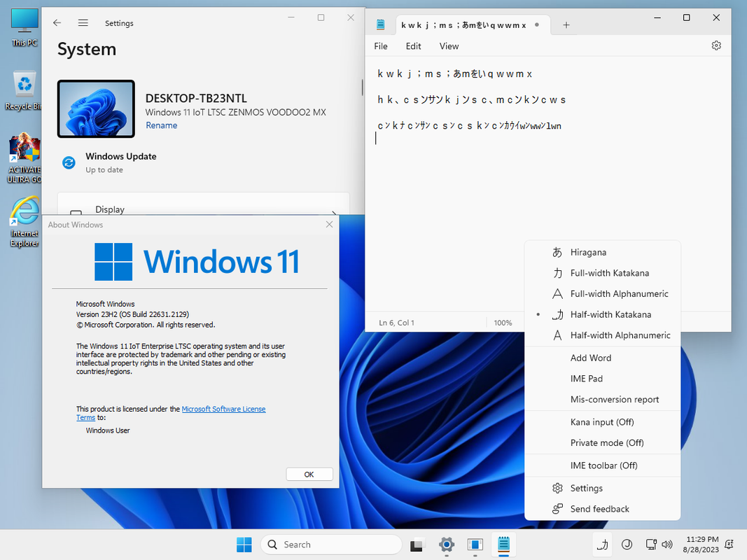Image resolution: width=747 pixels, height=560 pixels.
Task: Click the Settings window scrollbar
Action: point(362,87)
